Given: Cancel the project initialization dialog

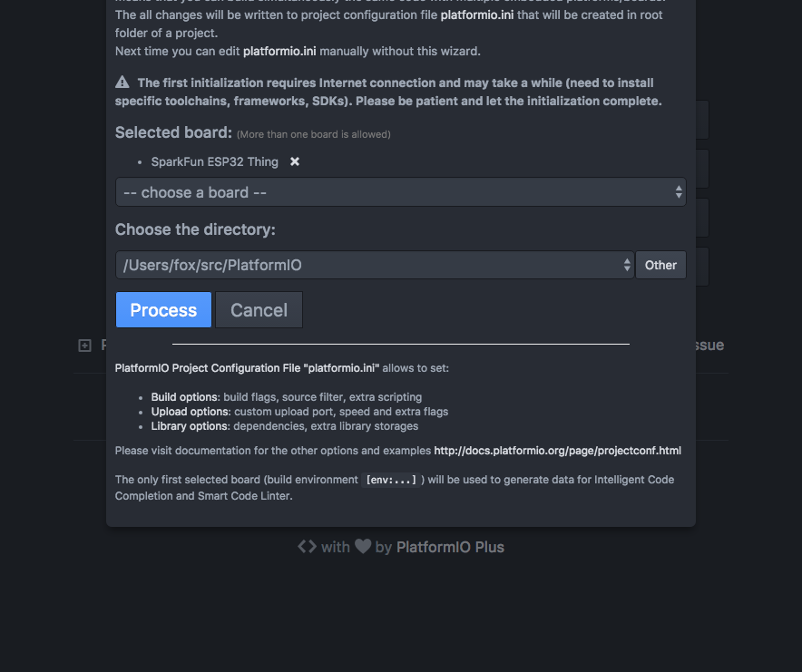Looking at the screenshot, I should click(259, 310).
